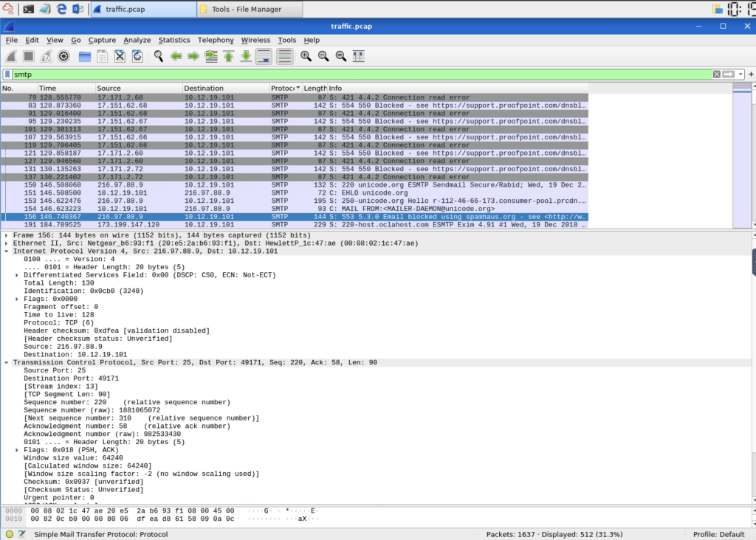756x540 pixels.
Task: Sort by the No. column header
Action: (x=19, y=88)
